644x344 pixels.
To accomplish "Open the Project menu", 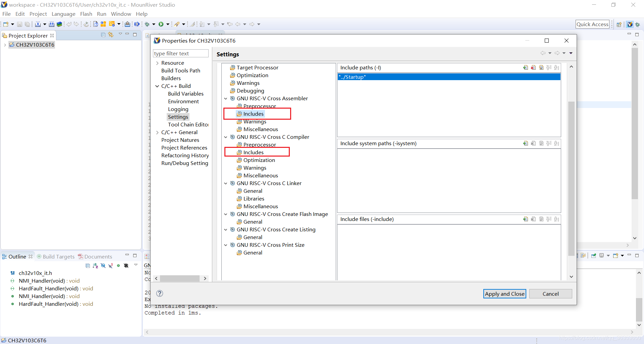I will [38, 14].
